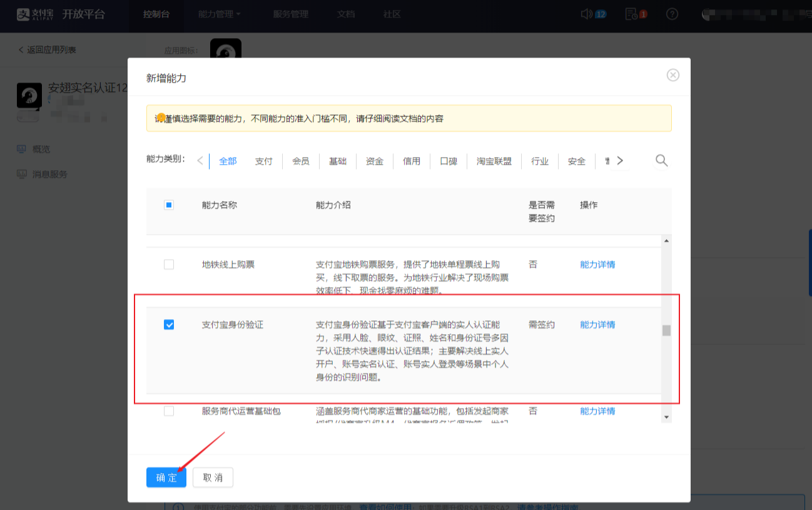Go back via 返回应用列表 link
This screenshot has width=812, height=510.
point(48,49)
